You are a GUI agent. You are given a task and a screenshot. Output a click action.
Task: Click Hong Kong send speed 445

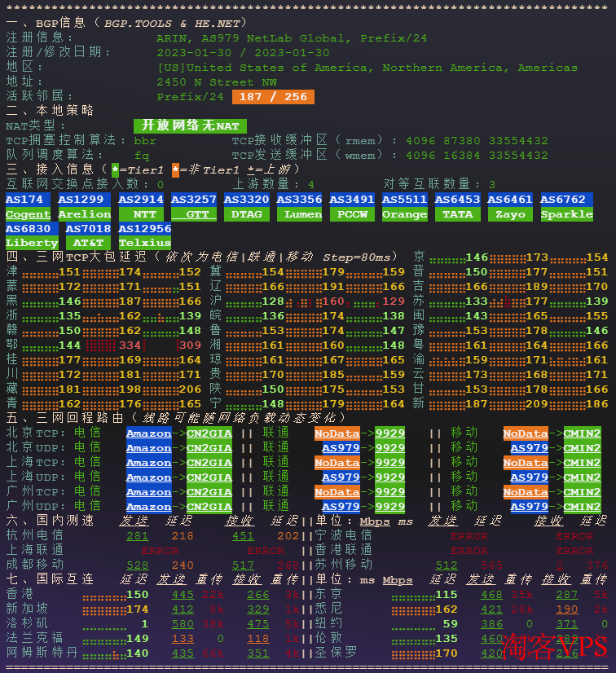[x=183, y=595]
